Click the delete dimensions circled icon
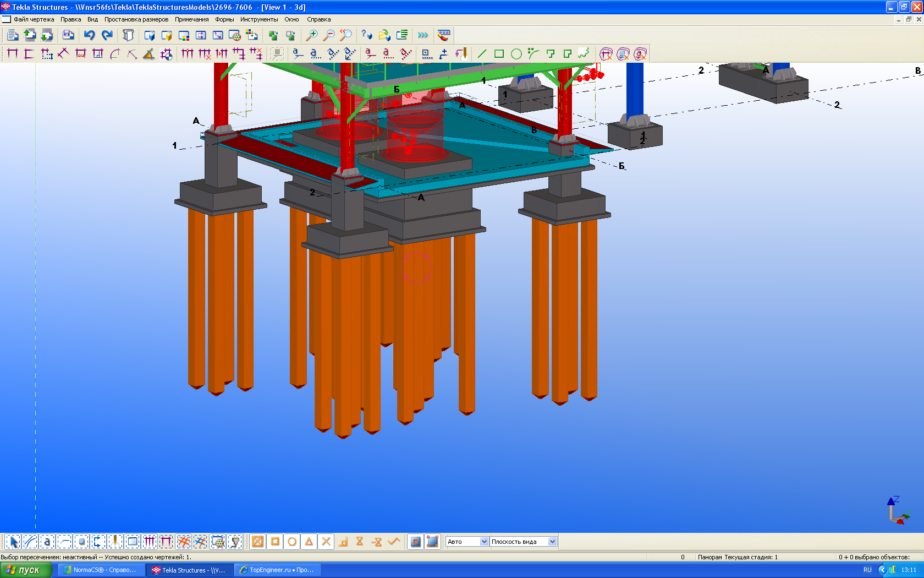The image size is (924, 578). point(606,53)
